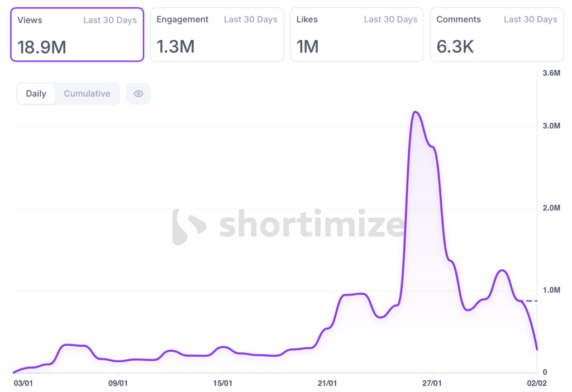Switch chart to Cumulative view
The image size is (572, 392).
click(87, 94)
